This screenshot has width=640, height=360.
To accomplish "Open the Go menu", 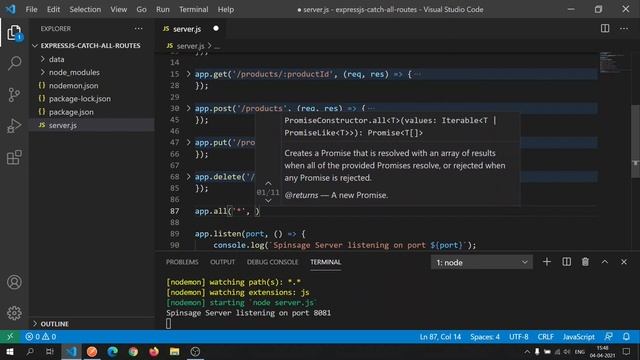I will point(141,9).
